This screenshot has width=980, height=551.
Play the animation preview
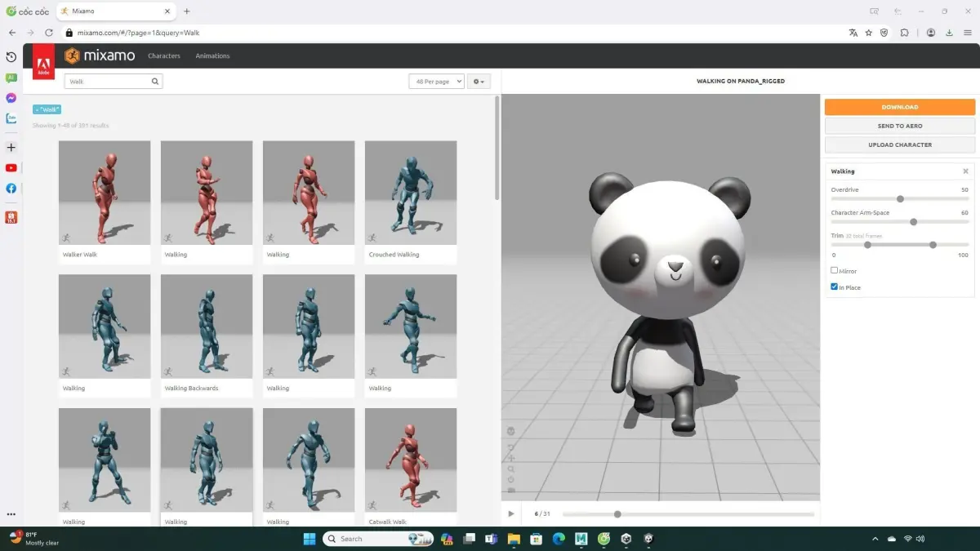[511, 513]
